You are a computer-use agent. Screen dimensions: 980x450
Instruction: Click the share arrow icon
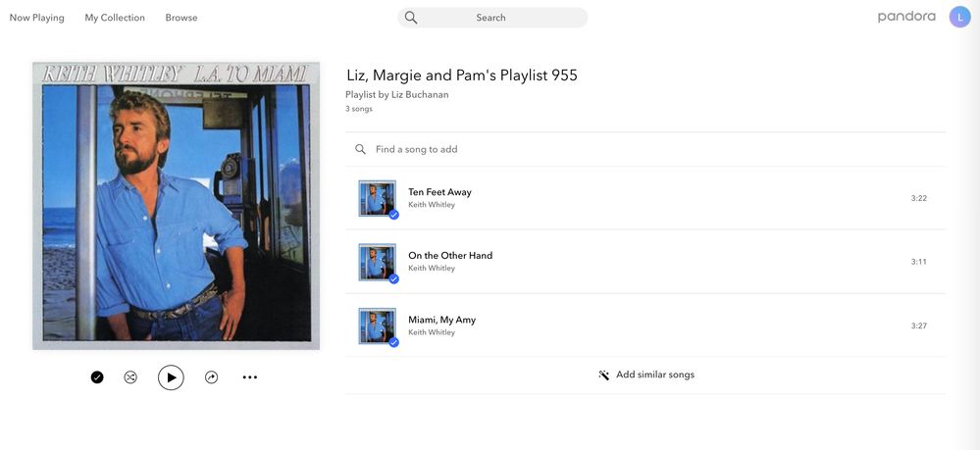point(211,377)
